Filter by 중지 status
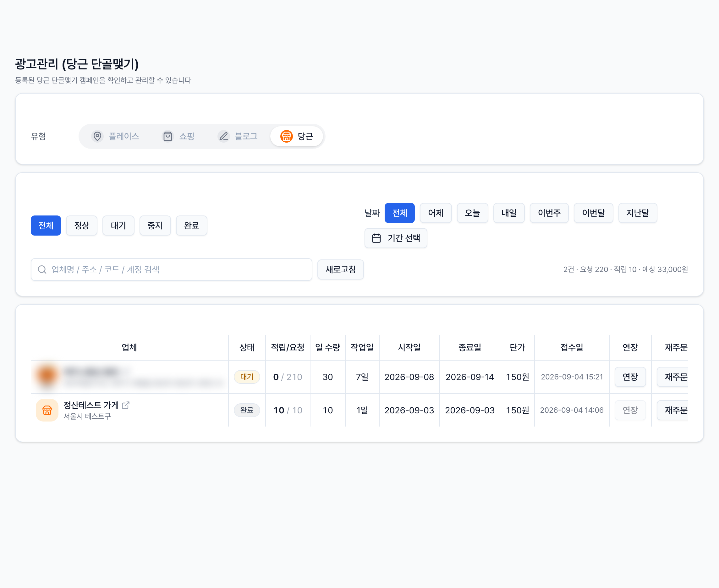The image size is (719, 588). point(155,226)
